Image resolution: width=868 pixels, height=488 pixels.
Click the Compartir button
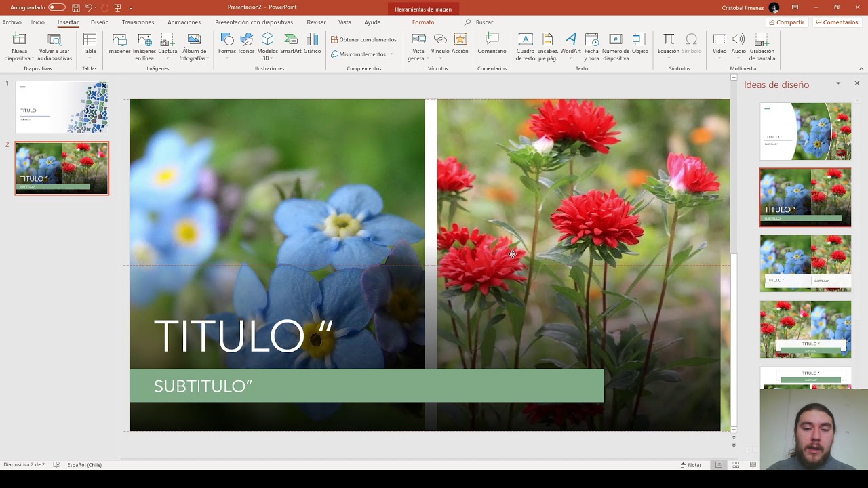pos(787,22)
